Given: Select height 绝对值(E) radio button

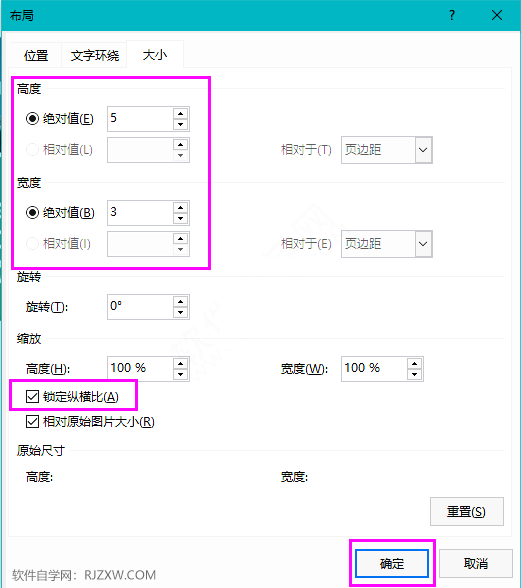Looking at the screenshot, I should click(x=32, y=119).
